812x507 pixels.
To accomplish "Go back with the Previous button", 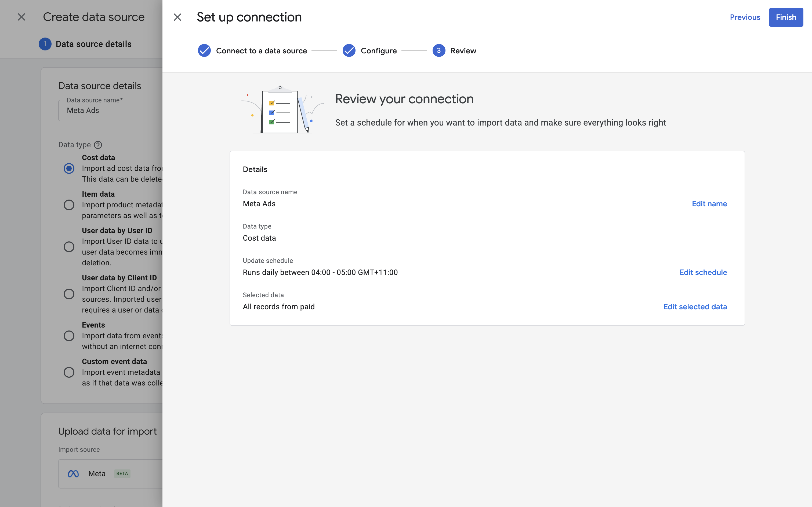I will click(x=745, y=17).
